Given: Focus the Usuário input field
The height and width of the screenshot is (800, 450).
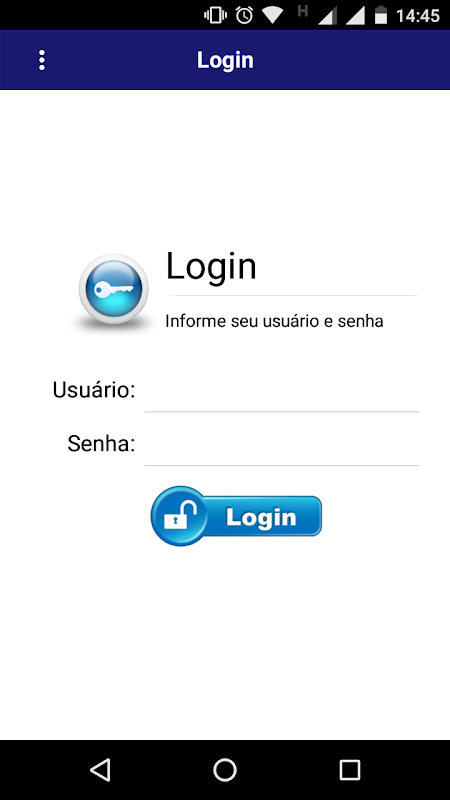Looking at the screenshot, I should [282, 392].
